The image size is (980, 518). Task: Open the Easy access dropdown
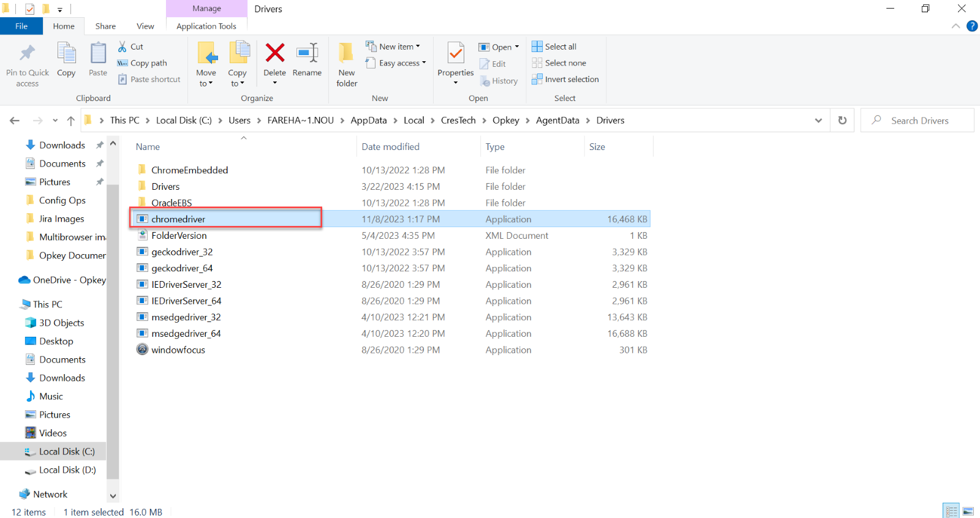coord(396,63)
